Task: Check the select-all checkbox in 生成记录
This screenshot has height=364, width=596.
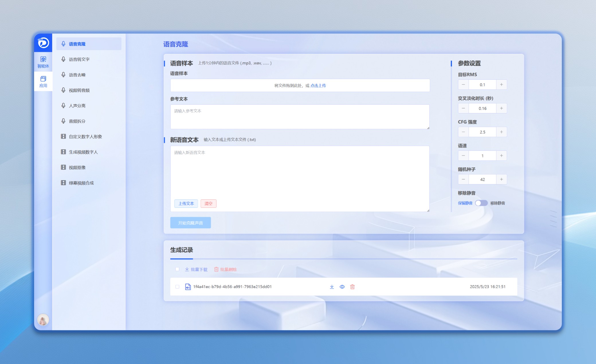Action: coord(177,269)
